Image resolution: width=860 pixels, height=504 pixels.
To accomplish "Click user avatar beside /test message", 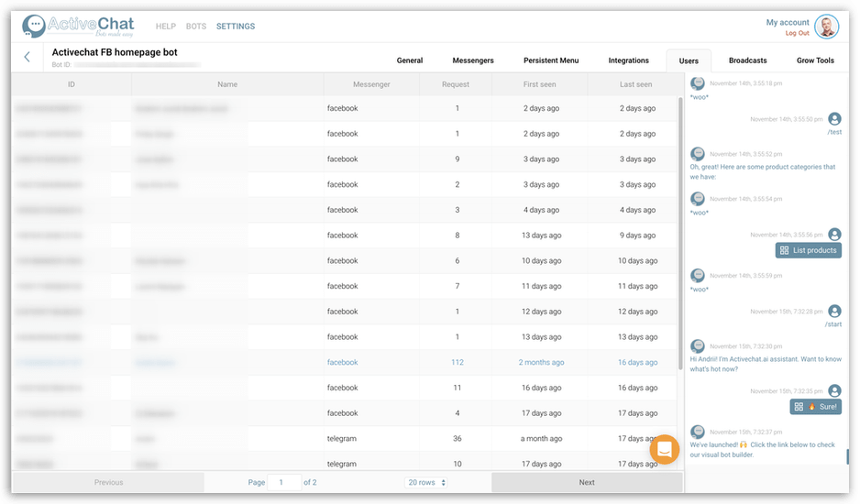I will pyautogui.click(x=834, y=118).
